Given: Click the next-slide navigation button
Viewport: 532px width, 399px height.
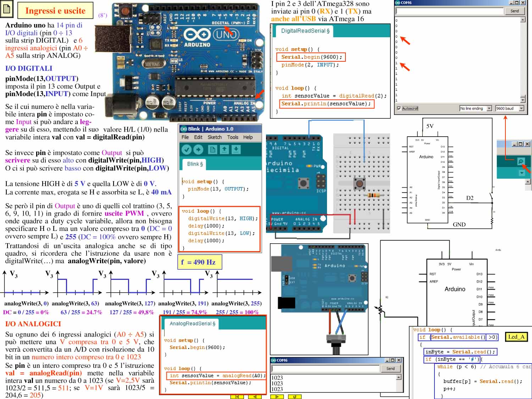Looking at the screenshot, I should [277, 397].
